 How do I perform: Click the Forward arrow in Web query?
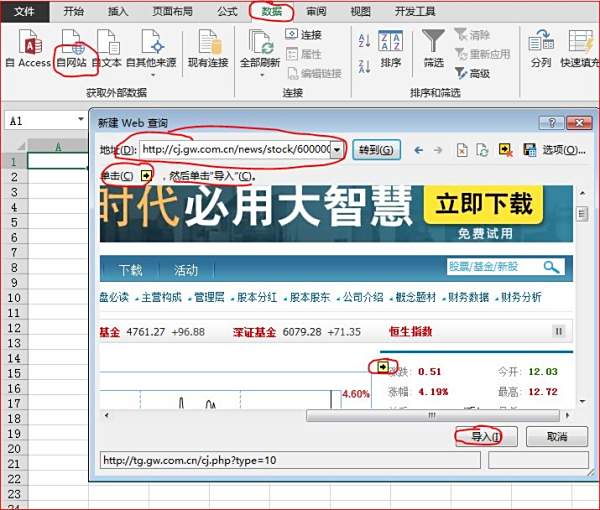tap(438, 150)
